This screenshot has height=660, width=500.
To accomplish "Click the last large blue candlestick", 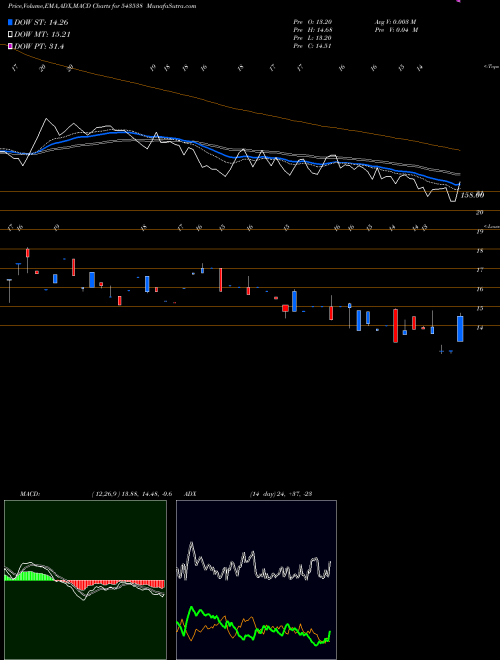I will (460, 329).
